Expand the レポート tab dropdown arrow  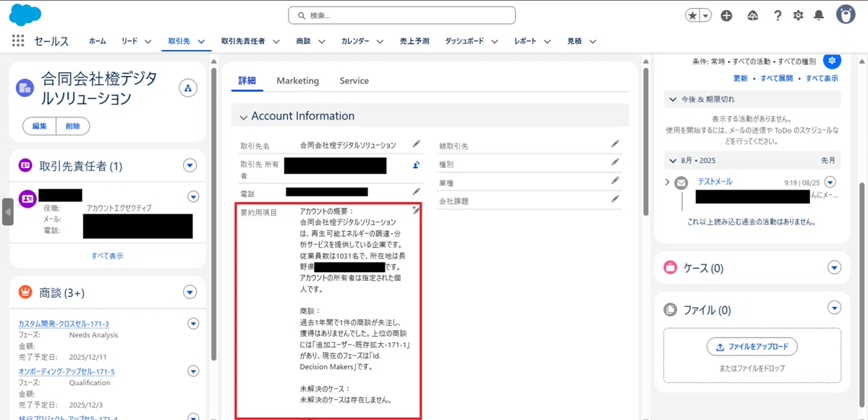pyautogui.click(x=548, y=41)
